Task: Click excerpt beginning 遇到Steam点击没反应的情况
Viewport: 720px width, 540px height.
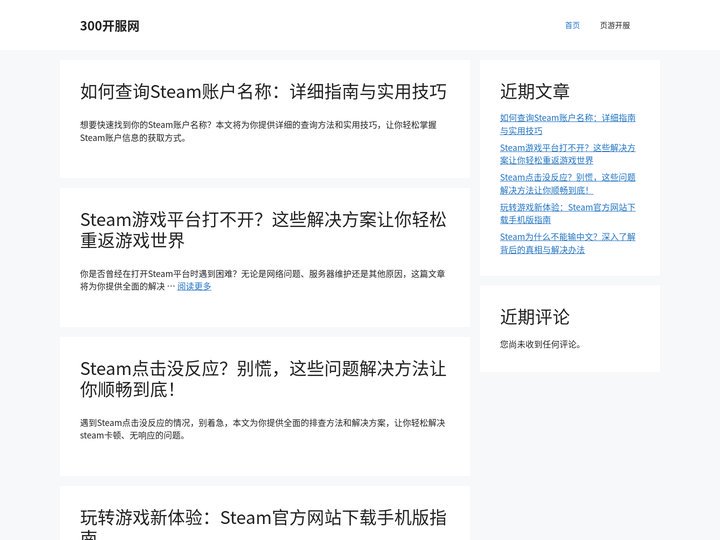Action: tap(263, 429)
